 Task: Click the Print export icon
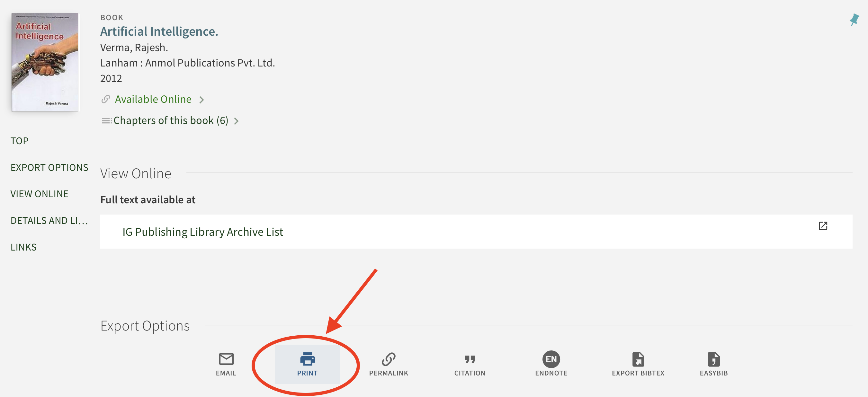click(x=307, y=359)
